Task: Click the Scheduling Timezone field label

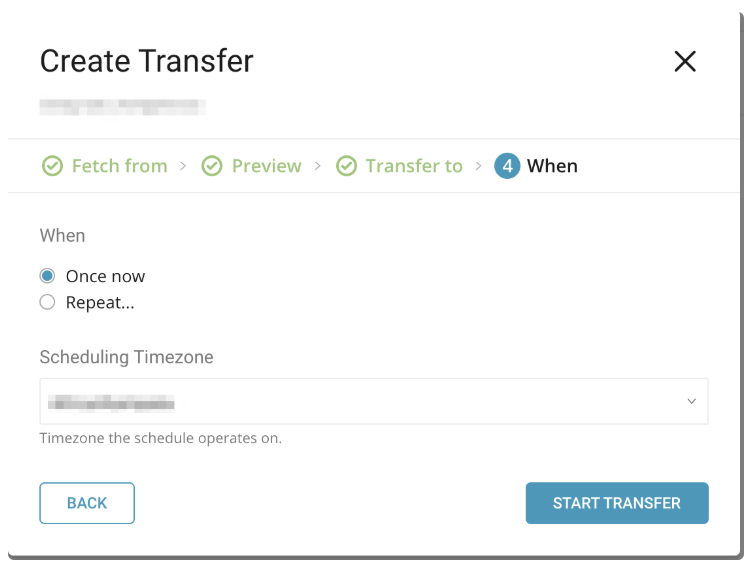Action: (x=126, y=357)
